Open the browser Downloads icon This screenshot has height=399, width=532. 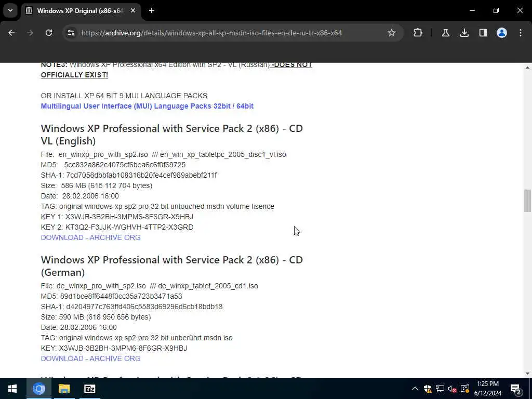pyautogui.click(x=464, y=33)
